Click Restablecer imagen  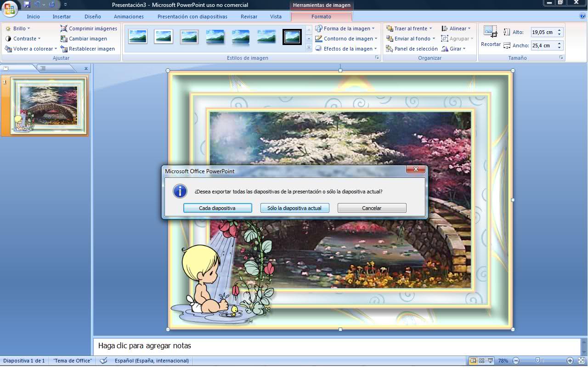point(88,49)
